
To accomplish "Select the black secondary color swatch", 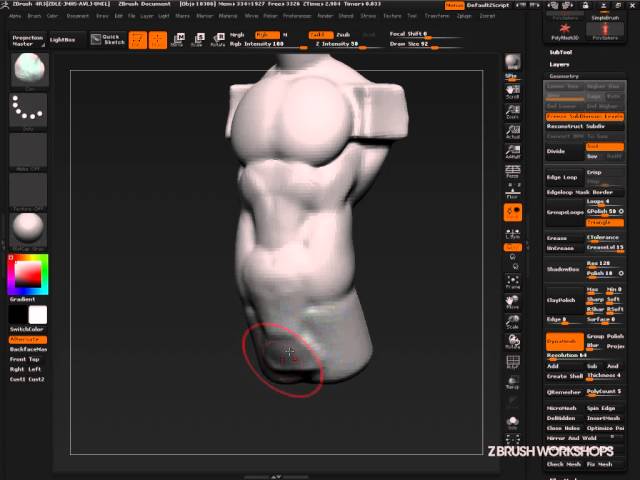I will pos(18,315).
